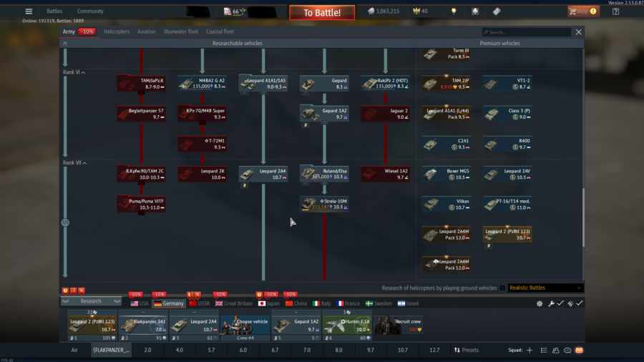Switch to the Aviation tab
644x362 pixels.
(147, 31)
